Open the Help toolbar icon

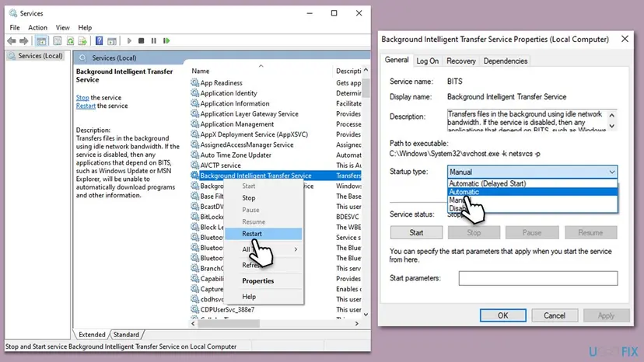coord(99,40)
